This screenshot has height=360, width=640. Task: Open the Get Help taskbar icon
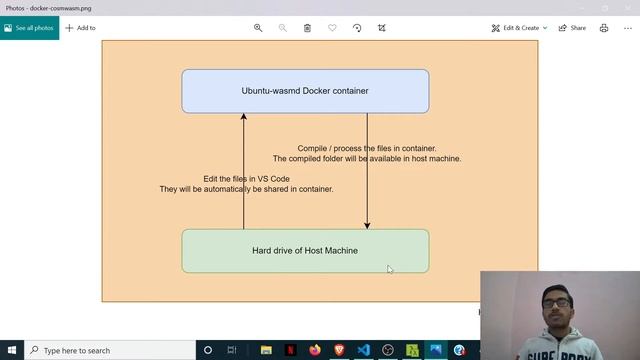pos(460,350)
